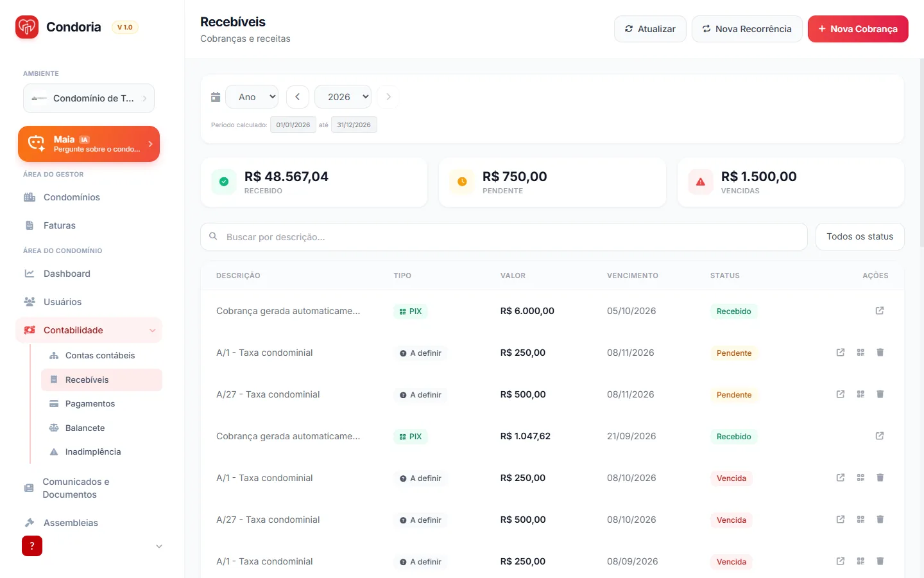
Task: Open Pagamentos submenu item
Action: [x=101, y=403]
